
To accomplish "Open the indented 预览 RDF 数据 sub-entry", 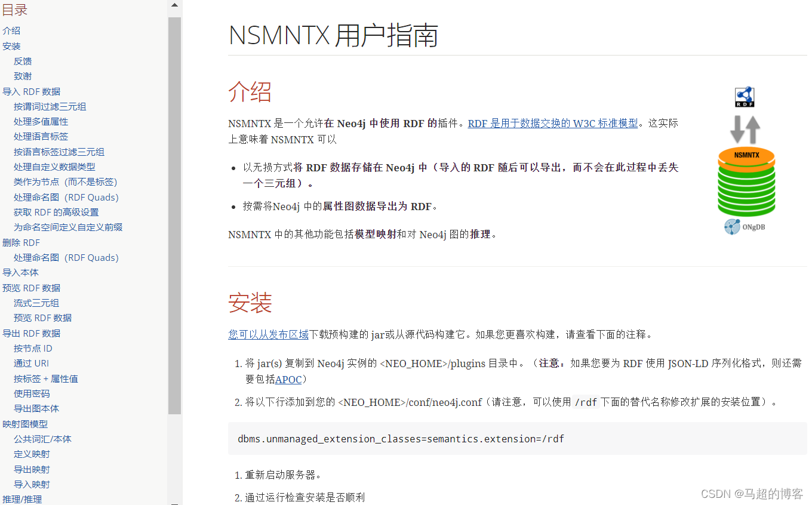I will click(43, 318).
